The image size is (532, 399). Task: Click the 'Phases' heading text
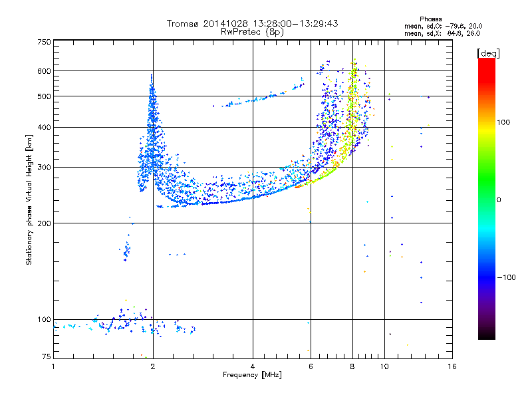point(430,19)
